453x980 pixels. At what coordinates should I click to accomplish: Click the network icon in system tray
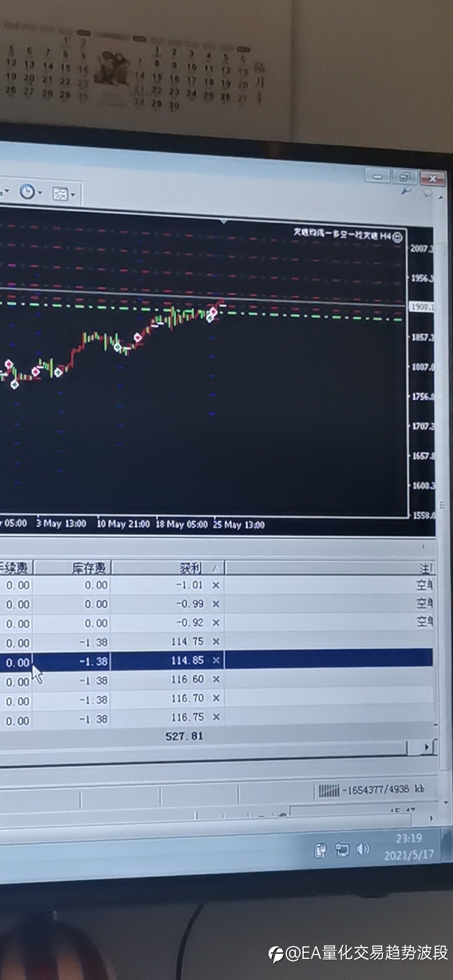pos(342,850)
